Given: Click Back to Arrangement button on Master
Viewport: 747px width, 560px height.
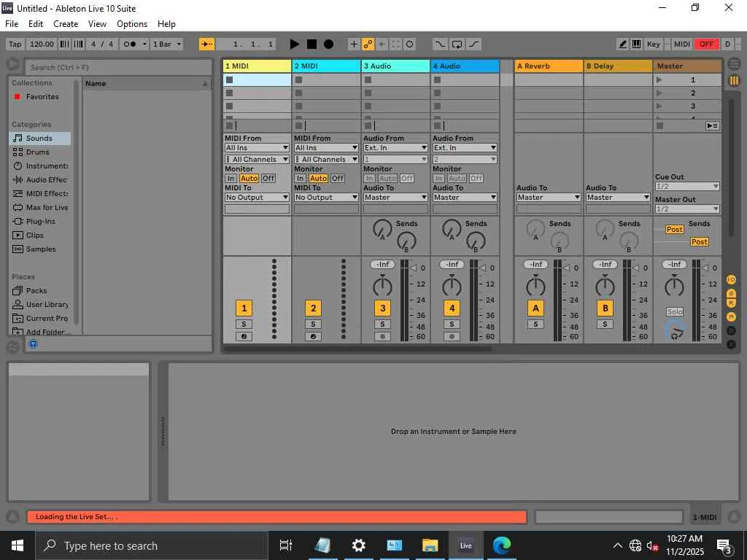Looking at the screenshot, I should pyautogui.click(x=712, y=125).
